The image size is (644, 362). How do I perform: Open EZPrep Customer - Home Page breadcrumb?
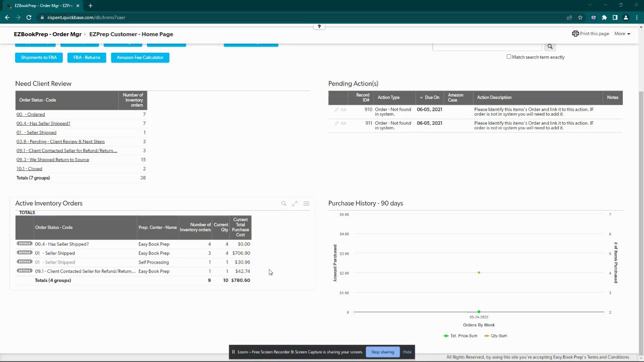point(131,34)
